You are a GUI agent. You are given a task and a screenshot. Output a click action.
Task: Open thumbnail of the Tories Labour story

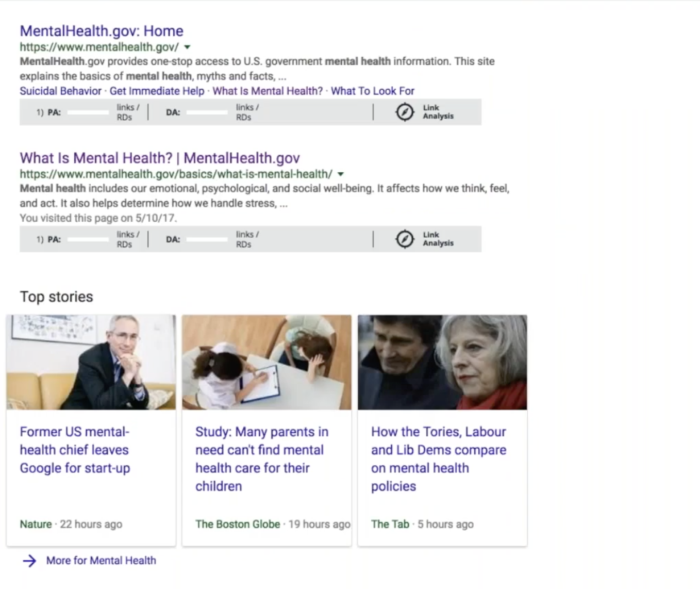pos(442,363)
